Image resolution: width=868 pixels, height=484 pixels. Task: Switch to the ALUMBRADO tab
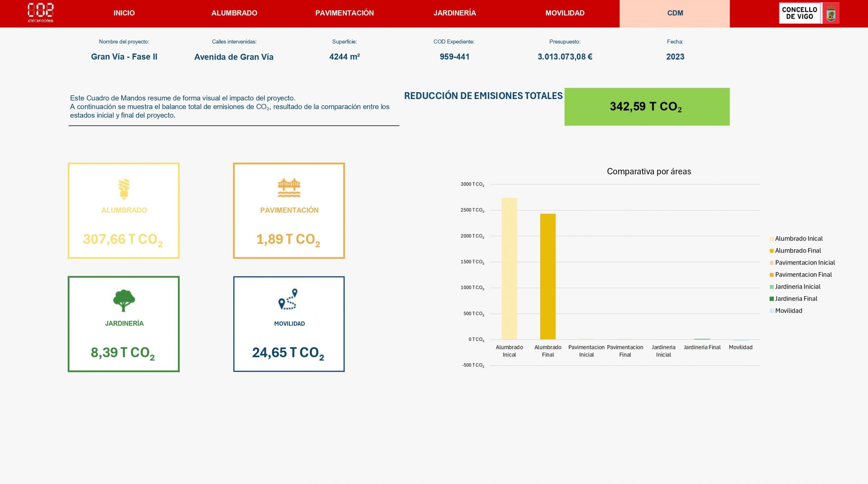tap(234, 13)
